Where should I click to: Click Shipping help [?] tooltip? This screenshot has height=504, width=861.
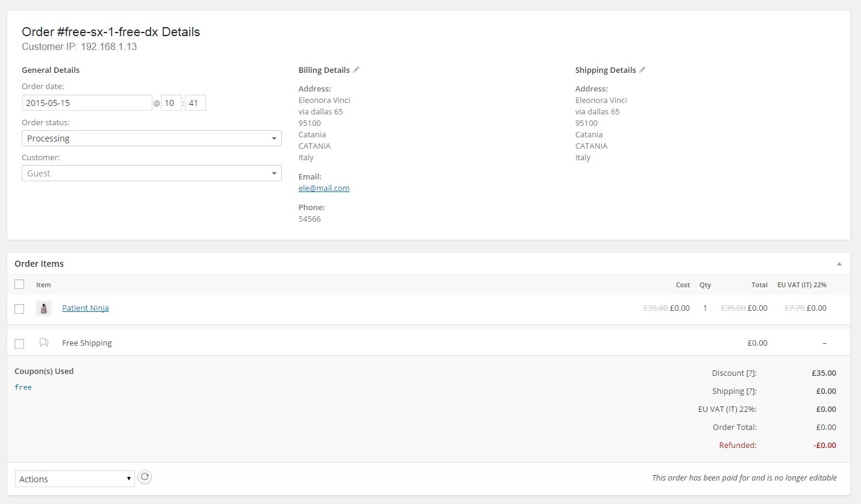coord(750,391)
